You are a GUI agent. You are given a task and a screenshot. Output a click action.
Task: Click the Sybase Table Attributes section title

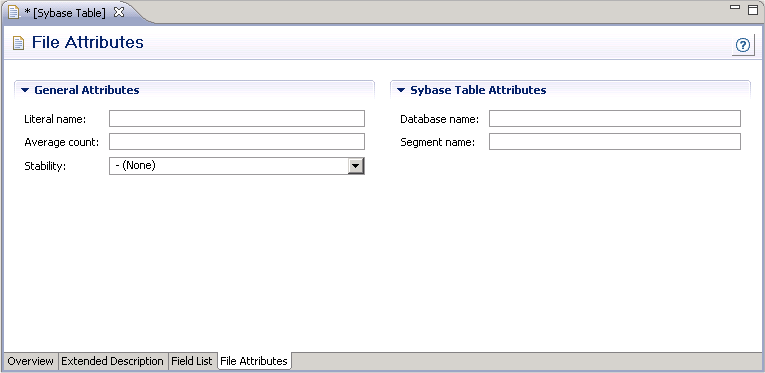[478, 90]
